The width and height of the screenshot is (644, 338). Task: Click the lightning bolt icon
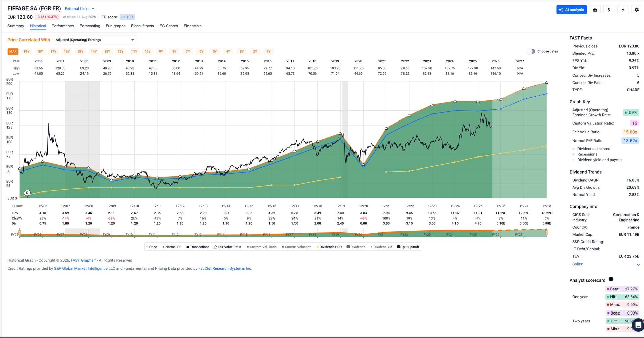click(623, 10)
